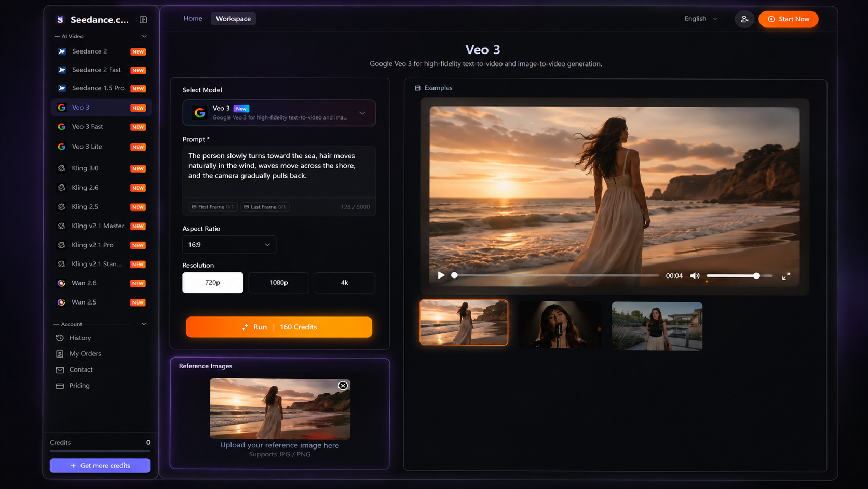Click the Contact envelope icon
The width and height of the screenshot is (868, 489).
[x=60, y=370]
